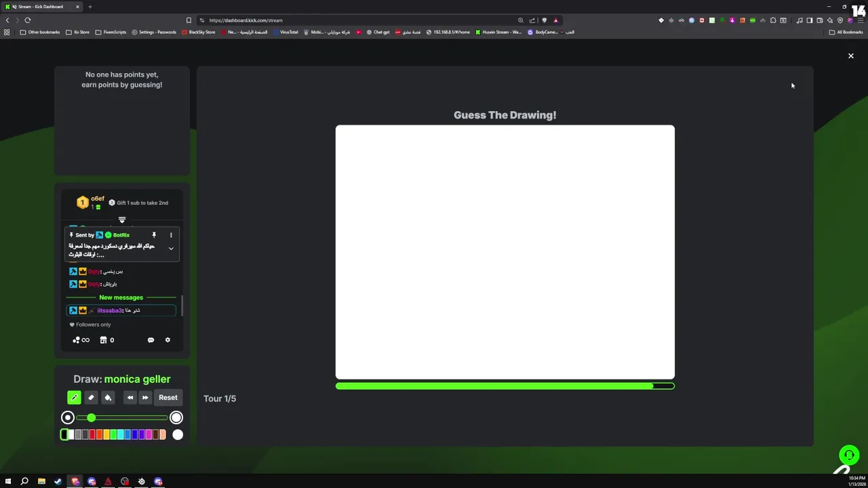The height and width of the screenshot is (488, 868).
Task: Pick the dark blue color swatch
Action: tap(134, 434)
